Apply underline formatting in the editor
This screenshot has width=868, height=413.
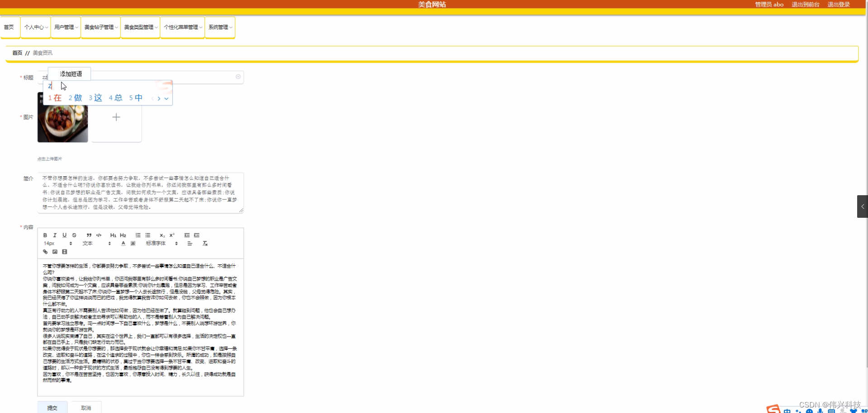(x=65, y=235)
